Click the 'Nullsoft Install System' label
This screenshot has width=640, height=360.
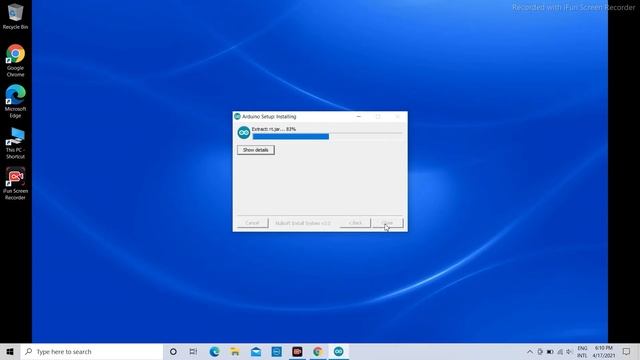click(303, 223)
